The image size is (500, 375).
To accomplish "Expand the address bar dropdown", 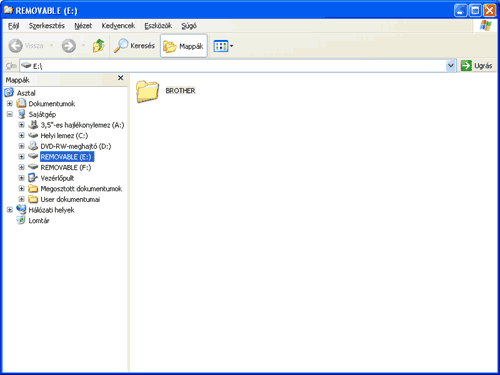I will 451,66.
